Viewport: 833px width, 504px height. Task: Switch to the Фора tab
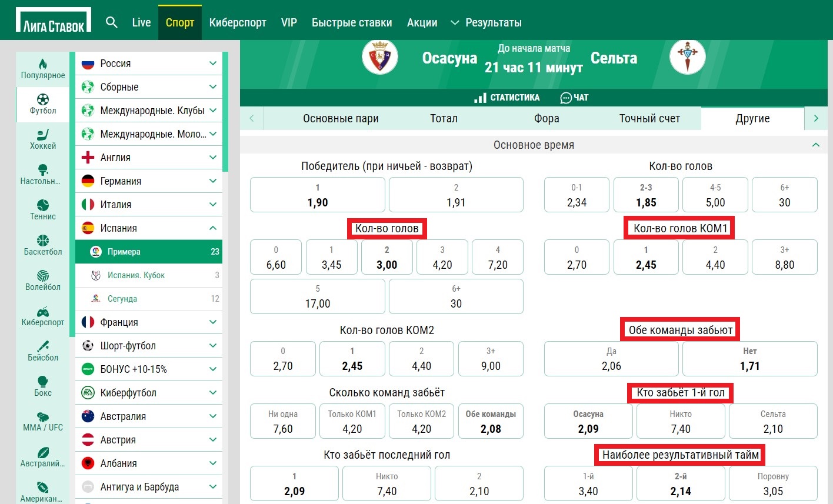(547, 118)
